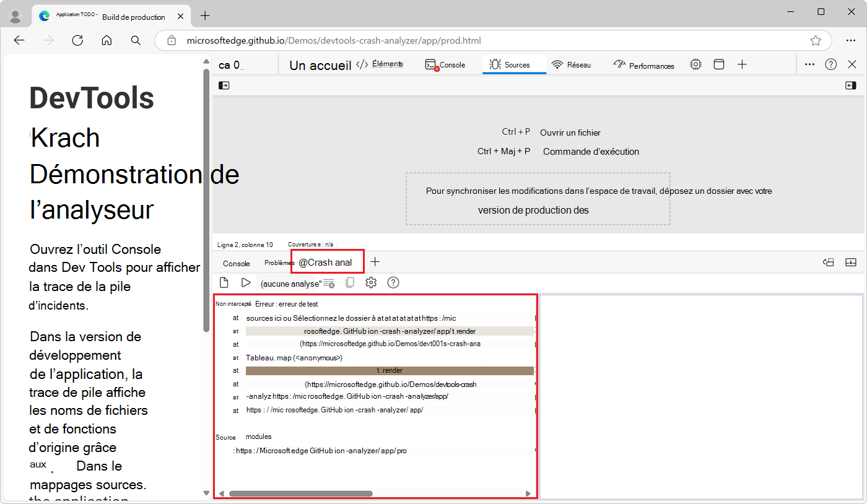Collapse the Sources navigator sidebar panel
The height and width of the screenshot is (504, 867).
[224, 85]
